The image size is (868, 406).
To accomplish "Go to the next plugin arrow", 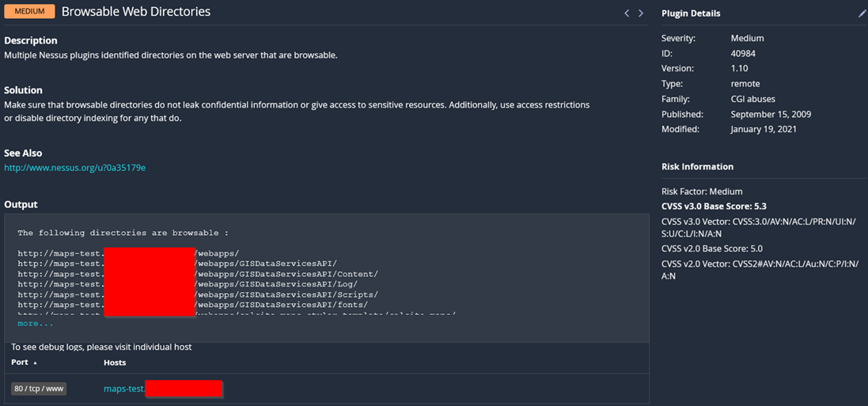I will point(641,13).
